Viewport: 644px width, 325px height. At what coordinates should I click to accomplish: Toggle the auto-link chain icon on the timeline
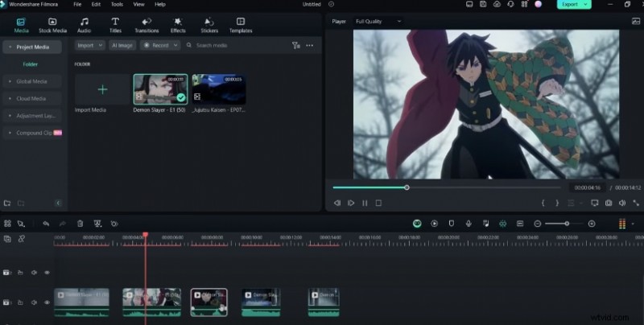point(22,239)
